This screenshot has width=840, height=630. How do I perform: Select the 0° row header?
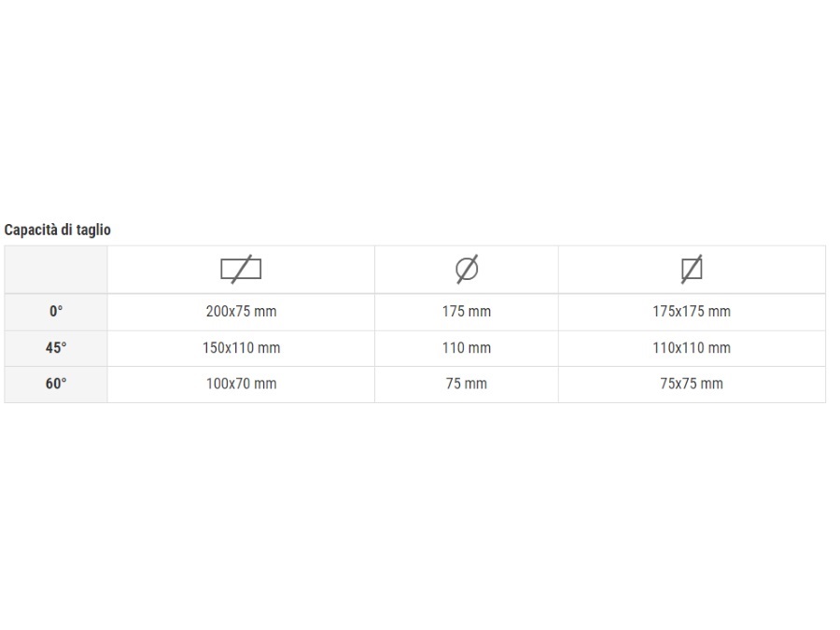click(x=56, y=312)
